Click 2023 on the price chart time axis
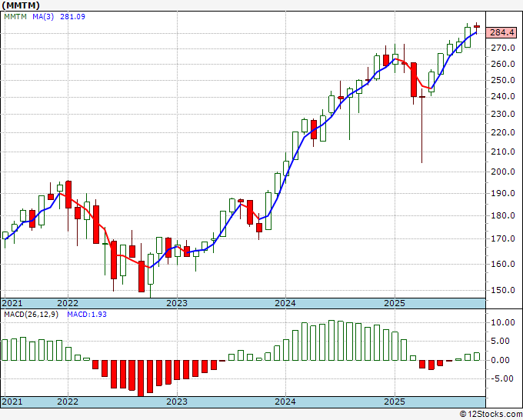Viewport: 523px width, 420px height. pyautogui.click(x=177, y=303)
